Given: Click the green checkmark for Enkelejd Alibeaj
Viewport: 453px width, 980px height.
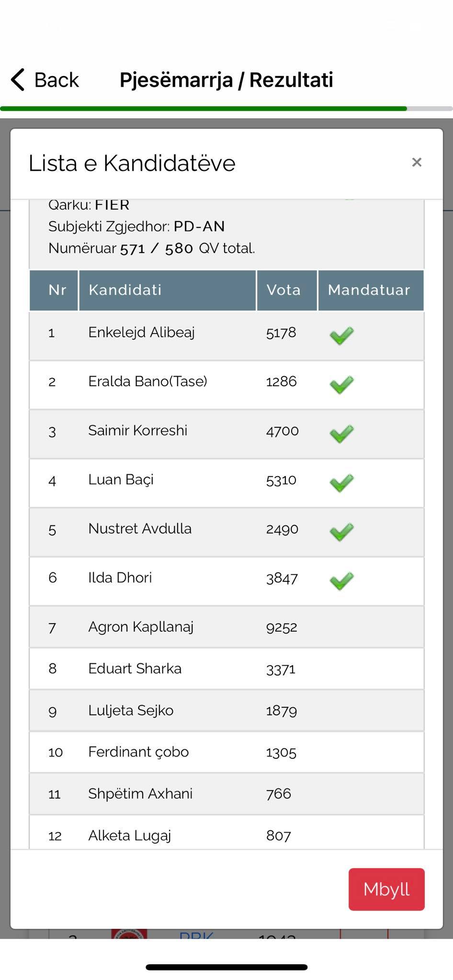Looking at the screenshot, I should pyautogui.click(x=341, y=335).
